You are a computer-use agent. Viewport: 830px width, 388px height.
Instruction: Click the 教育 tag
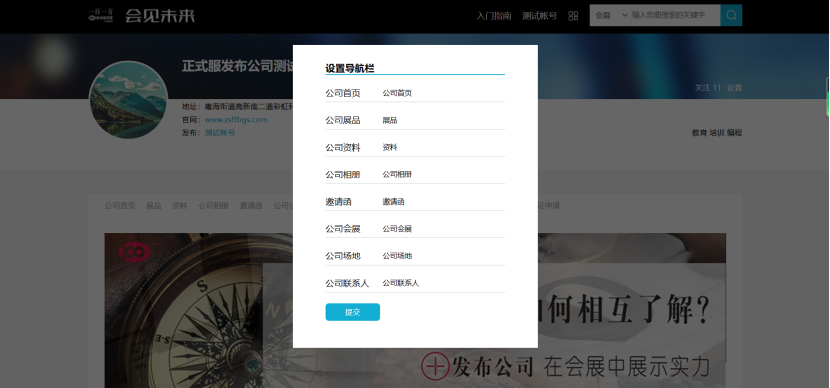click(x=699, y=133)
